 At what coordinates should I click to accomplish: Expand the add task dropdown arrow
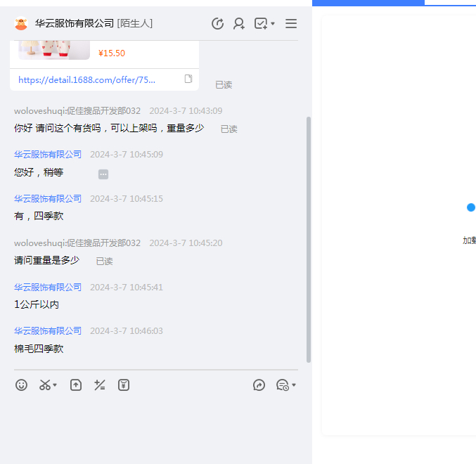click(x=273, y=24)
